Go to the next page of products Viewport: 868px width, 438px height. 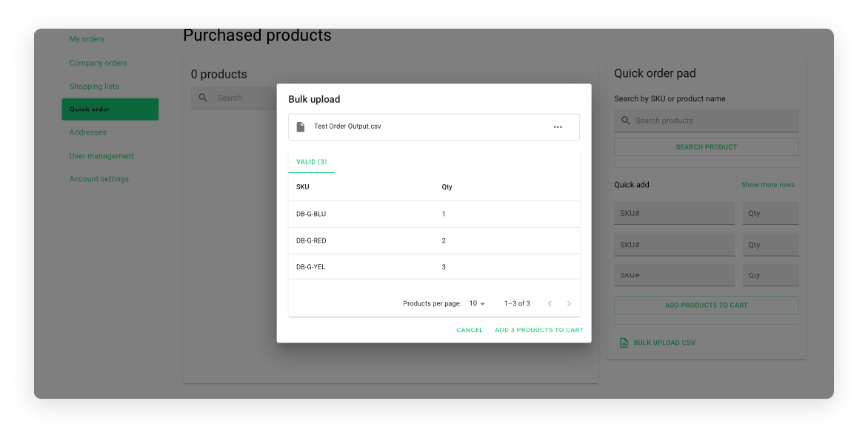[569, 303]
